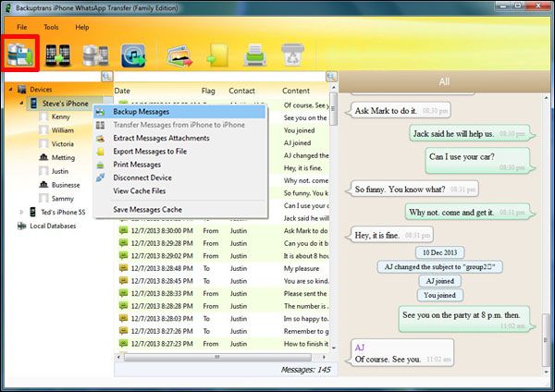The image size is (555, 392).
Task: Open the File menu
Action: 21,28
